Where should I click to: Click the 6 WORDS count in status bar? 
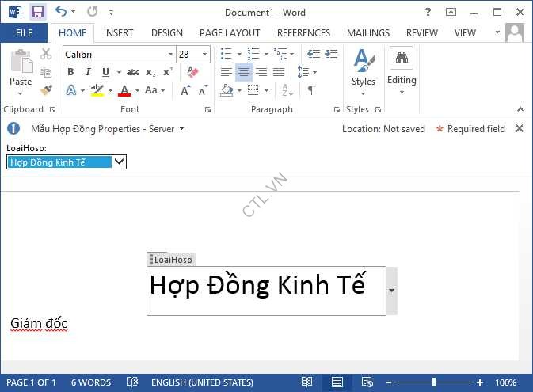[91, 382]
